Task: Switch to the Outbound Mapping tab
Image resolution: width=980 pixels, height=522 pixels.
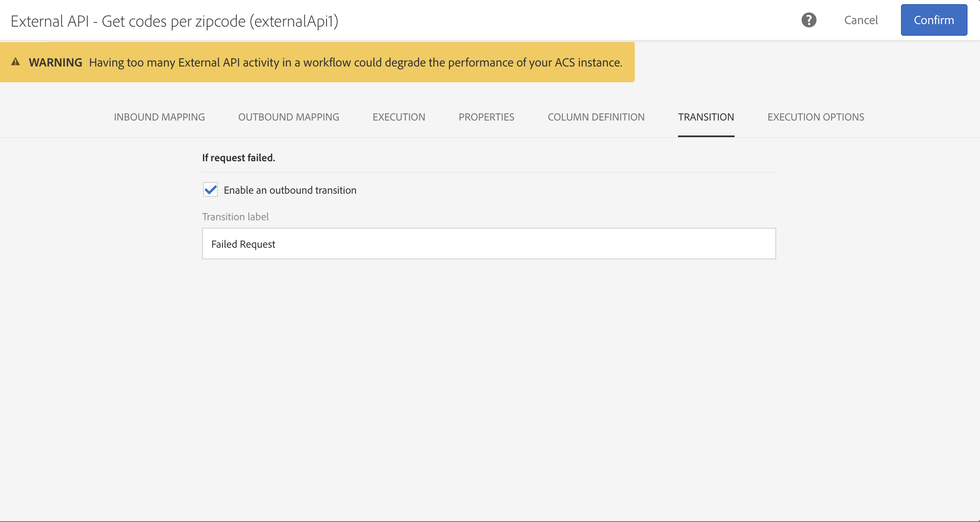Action: [289, 117]
